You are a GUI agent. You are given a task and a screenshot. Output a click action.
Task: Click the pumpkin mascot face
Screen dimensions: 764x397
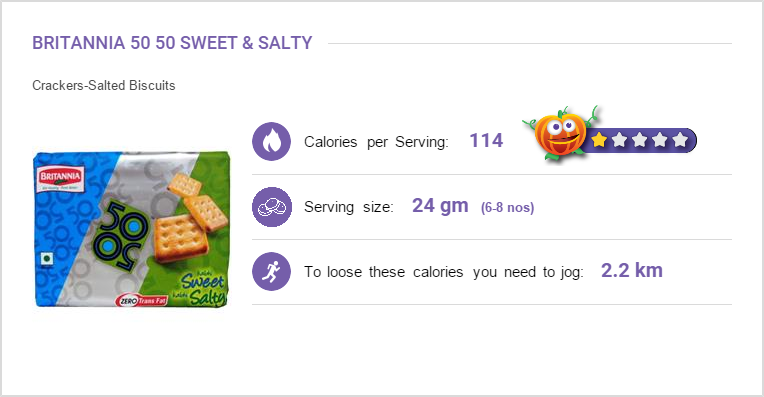560,133
